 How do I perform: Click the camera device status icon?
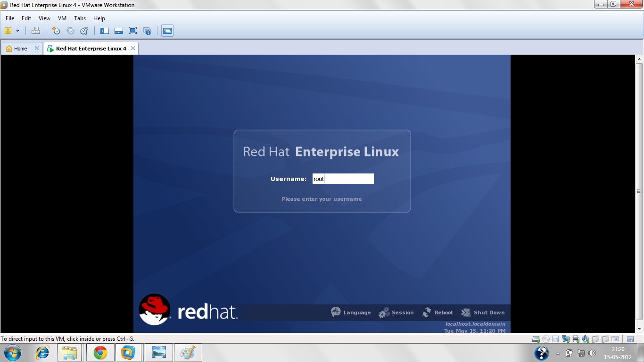[x=615, y=339]
